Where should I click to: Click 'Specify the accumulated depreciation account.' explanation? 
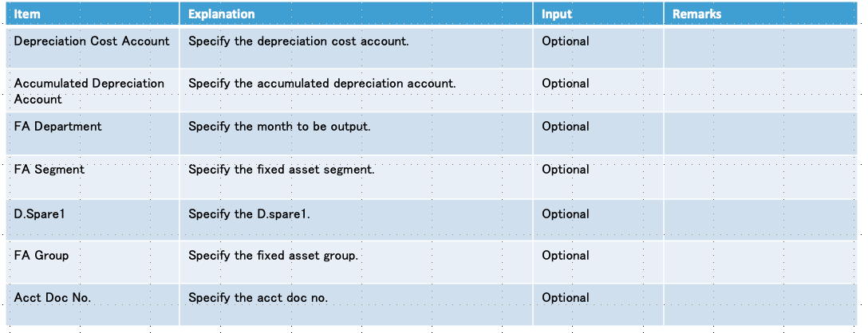322,84
